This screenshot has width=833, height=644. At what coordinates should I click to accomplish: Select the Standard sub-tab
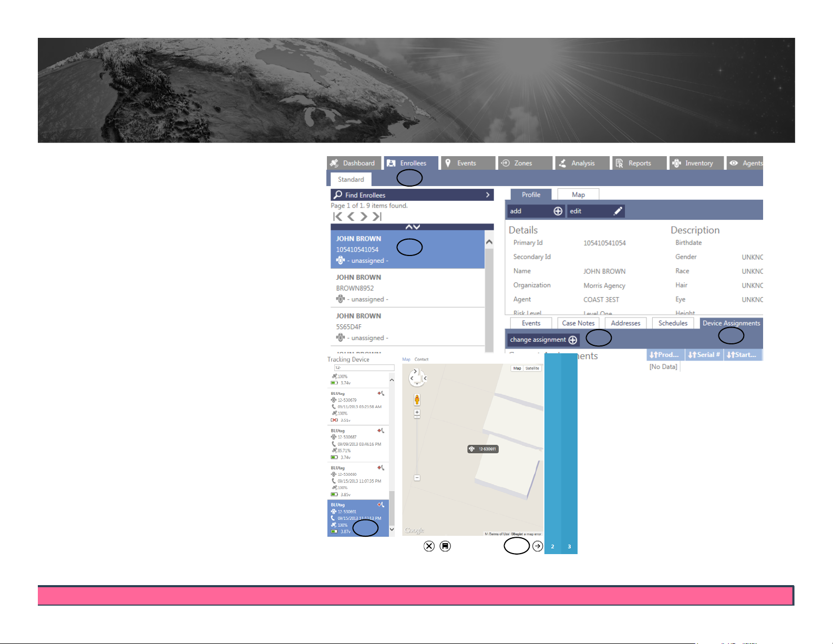pyautogui.click(x=351, y=179)
